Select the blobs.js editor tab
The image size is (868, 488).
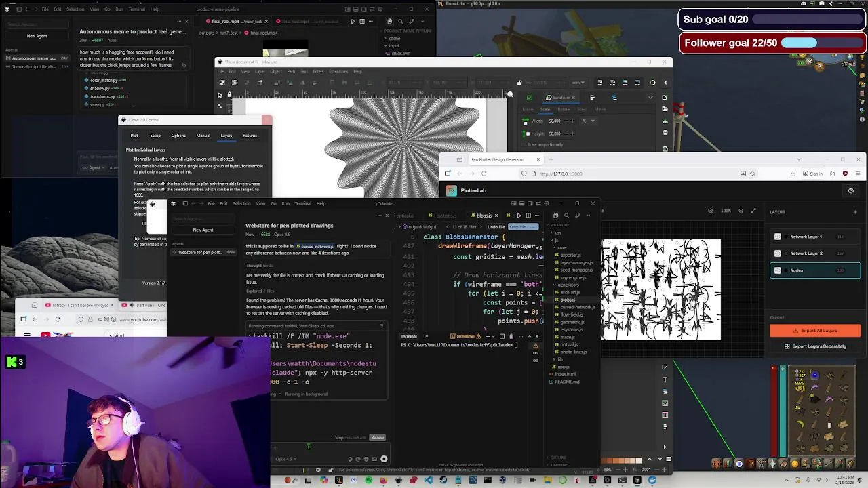[x=484, y=216]
